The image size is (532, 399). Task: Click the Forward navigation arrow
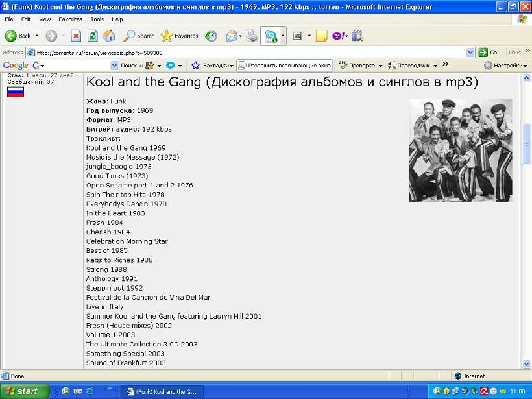tap(51, 36)
